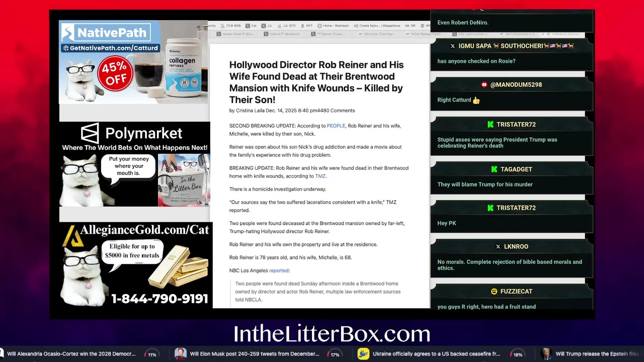
Task: Click Kick icon above the 'Hey PK' message
Action: [x=490, y=208]
